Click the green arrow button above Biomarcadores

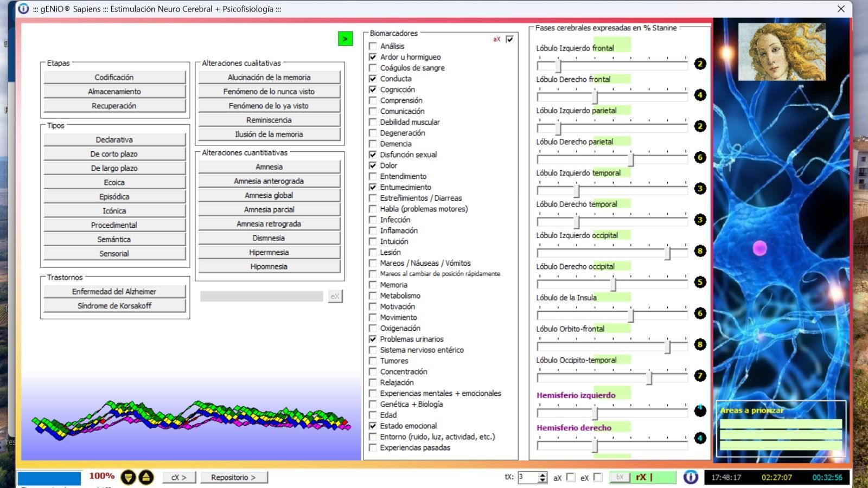pyautogui.click(x=345, y=38)
